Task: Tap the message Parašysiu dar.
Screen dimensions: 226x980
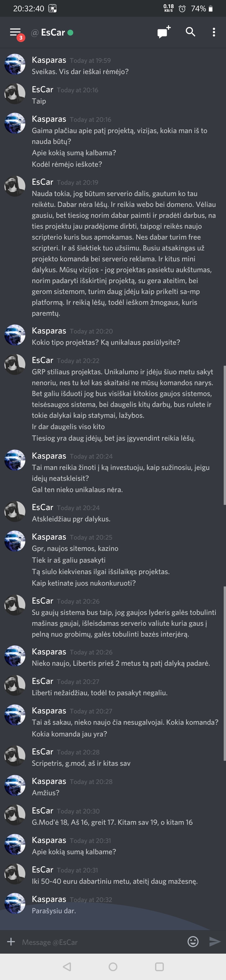Action: point(54,911)
